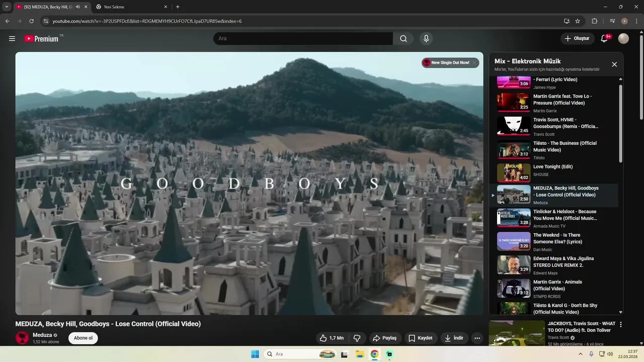This screenshot has width=644, height=362.
Task: Open more actions ellipsis under video
Action: pos(477,338)
